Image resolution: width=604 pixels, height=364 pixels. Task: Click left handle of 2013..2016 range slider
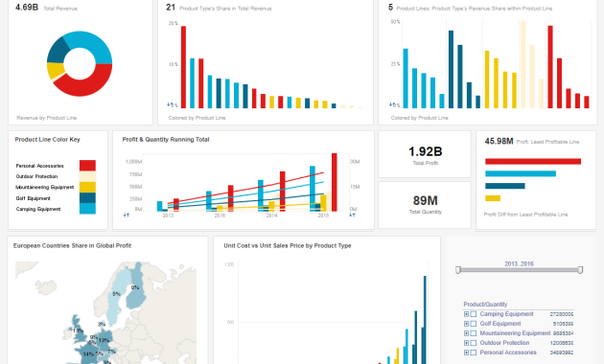click(x=458, y=270)
